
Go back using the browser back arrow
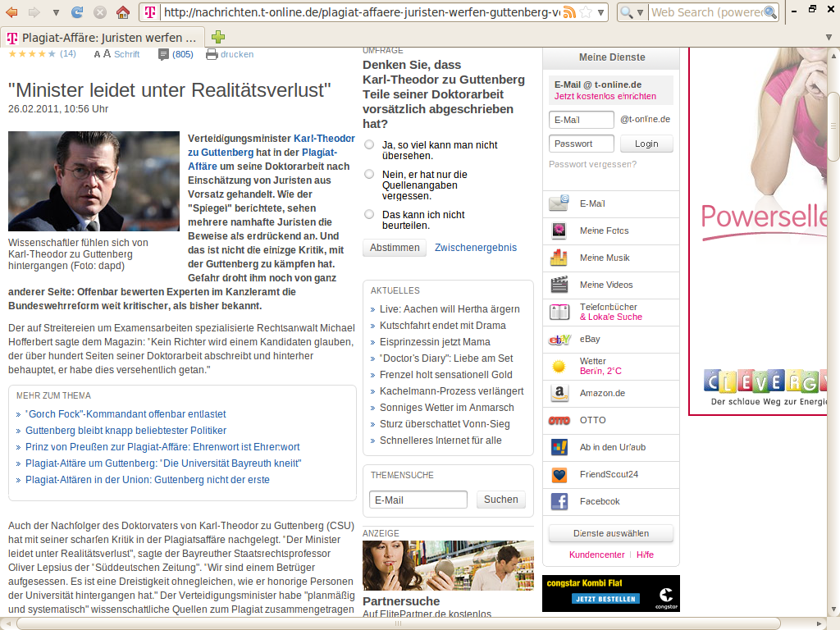[x=11, y=11]
